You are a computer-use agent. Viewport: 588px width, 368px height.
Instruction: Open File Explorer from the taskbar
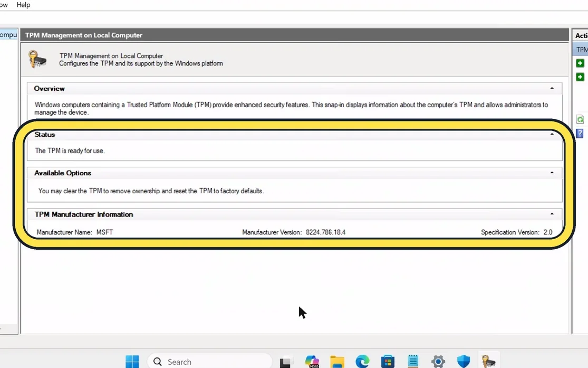point(337,362)
